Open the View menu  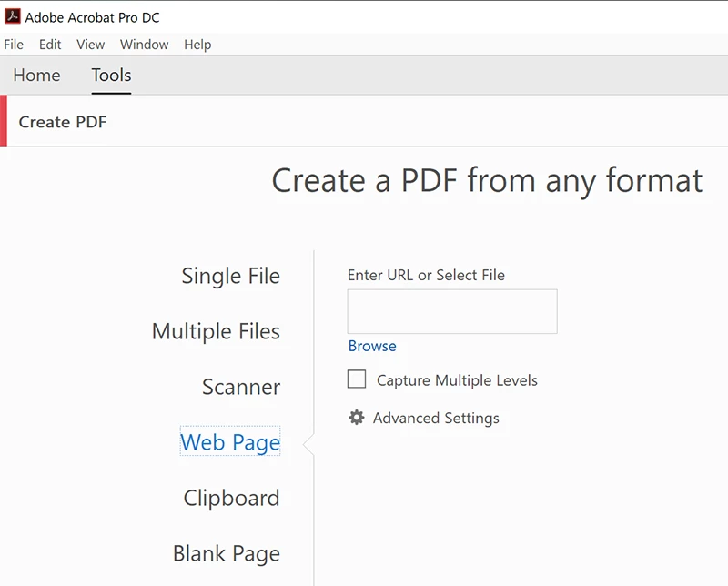coord(90,45)
